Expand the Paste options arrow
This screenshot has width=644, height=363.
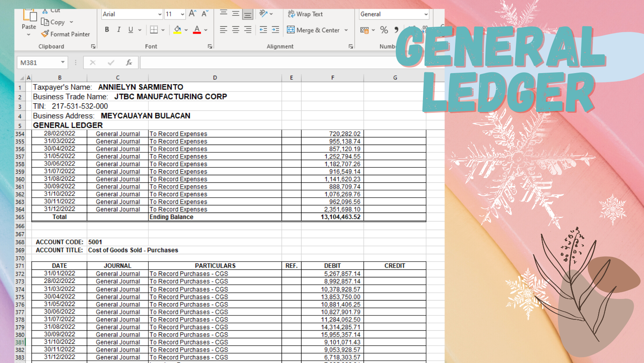click(29, 35)
